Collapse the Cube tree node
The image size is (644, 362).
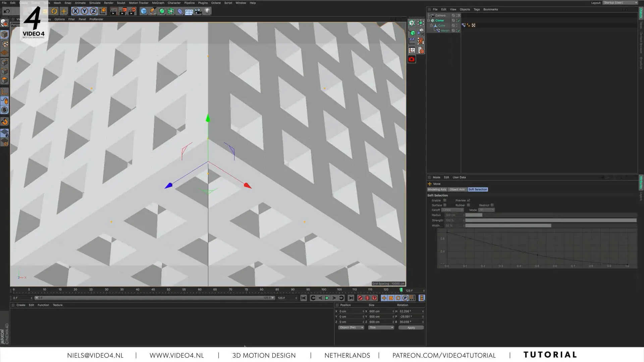431,25
